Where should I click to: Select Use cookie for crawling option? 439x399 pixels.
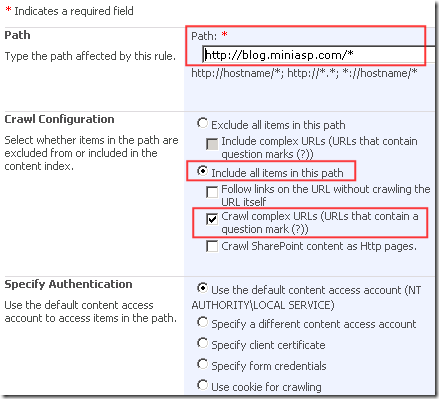(x=202, y=385)
